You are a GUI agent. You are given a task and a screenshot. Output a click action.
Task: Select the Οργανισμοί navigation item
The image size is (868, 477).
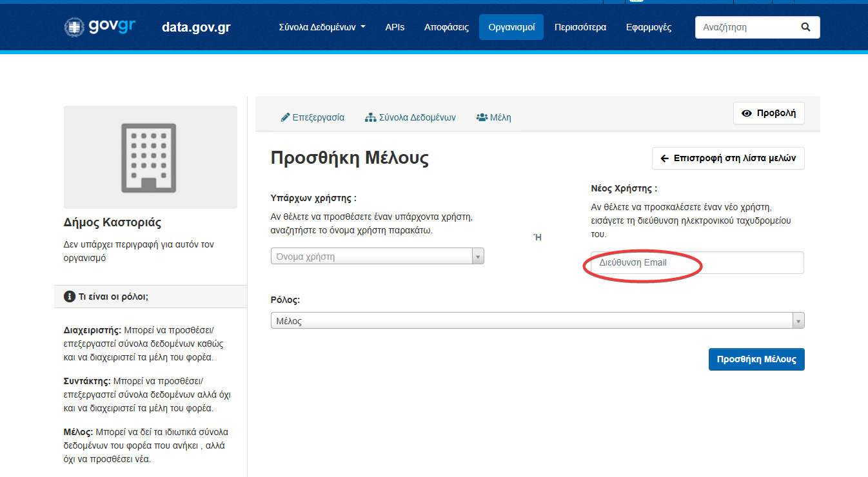click(511, 28)
